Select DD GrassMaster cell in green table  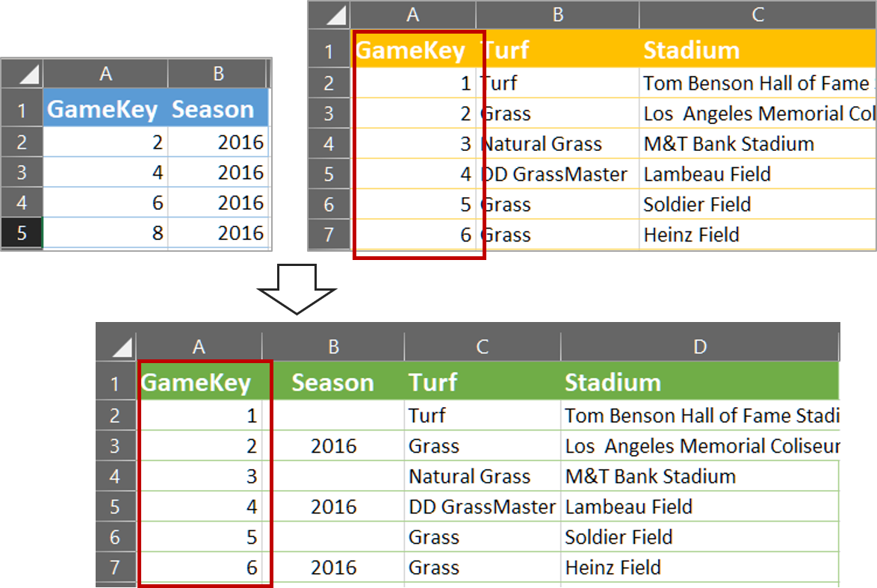pyautogui.click(x=482, y=507)
